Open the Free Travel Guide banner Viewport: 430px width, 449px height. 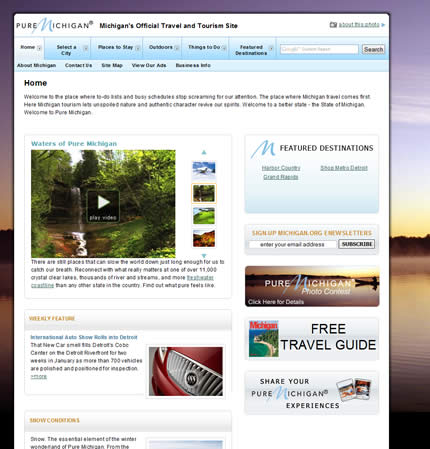tap(312, 339)
